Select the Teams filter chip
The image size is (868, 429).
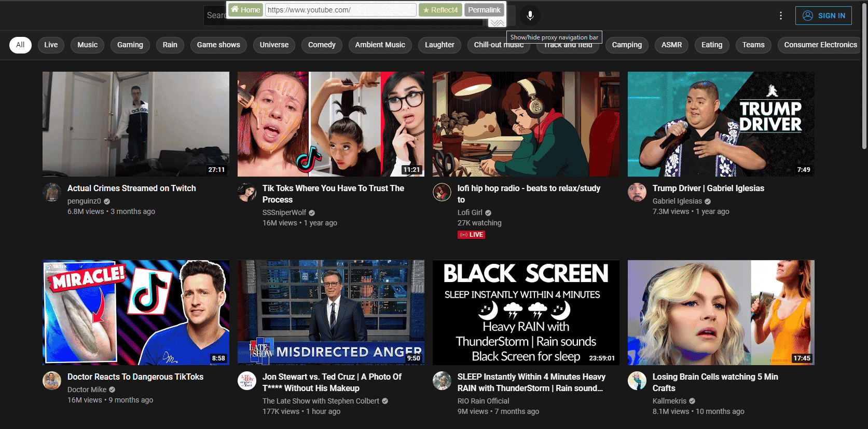753,45
